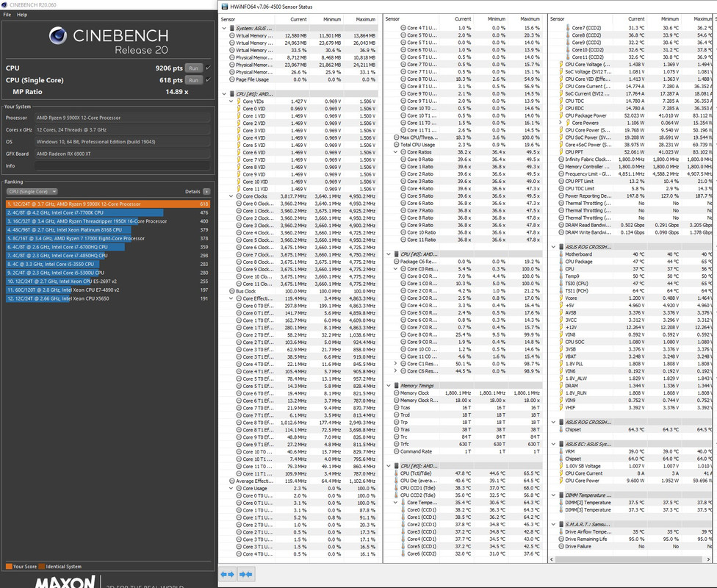Click scrollbar left arrow in third sensor panel
Viewport: 717px width, 588px height.
tap(552, 559)
